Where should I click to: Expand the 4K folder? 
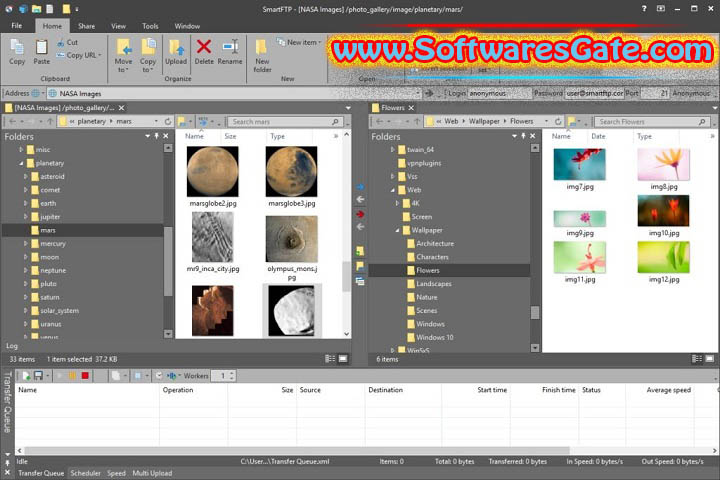click(x=397, y=203)
